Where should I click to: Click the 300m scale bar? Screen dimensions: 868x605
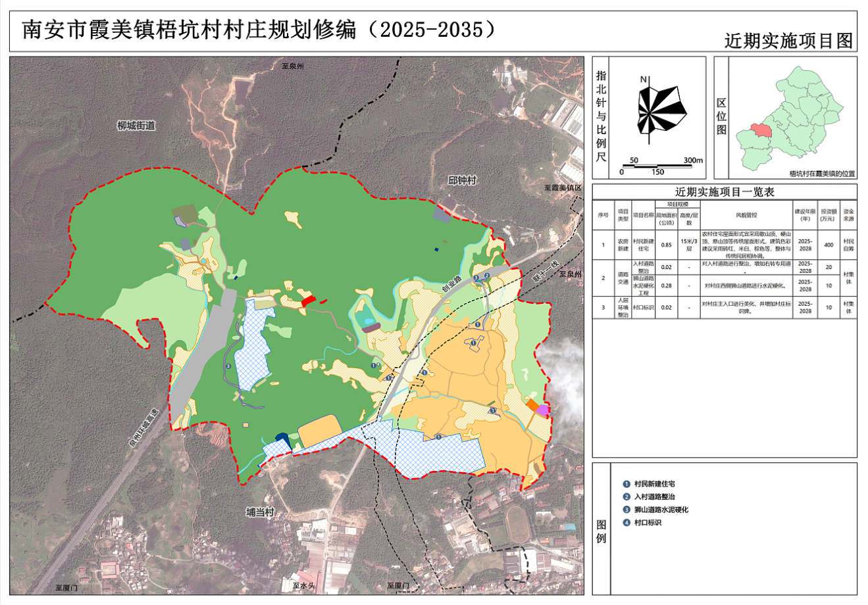pyautogui.click(x=661, y=166)
